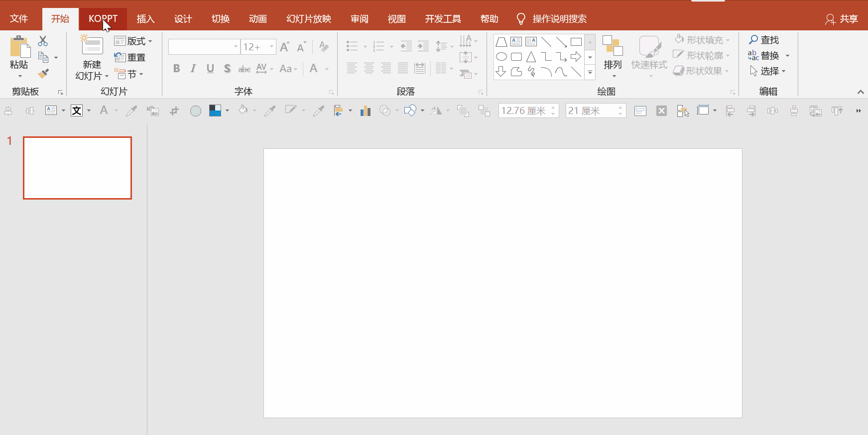868x435 pixels.
Task: Switch to the KOPPT tab
Action: (x=103, y=19)
